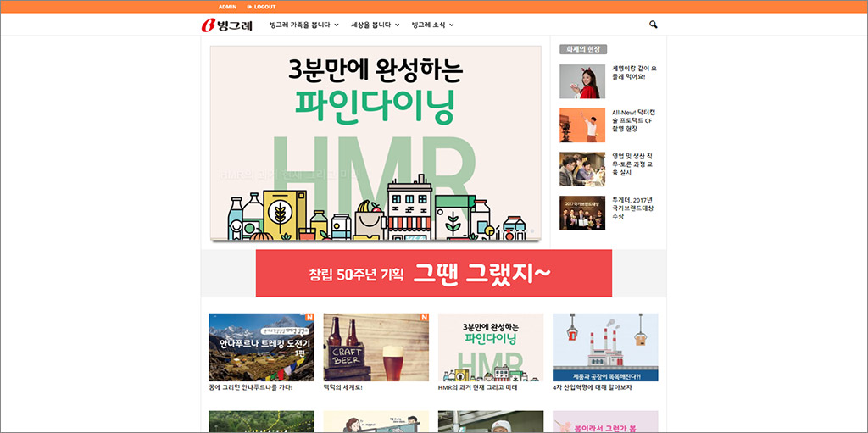Viewport: 868px width, 433px height.
Task: Open the small 파인다이닝 HMR card image
Action: click(491, 347)
